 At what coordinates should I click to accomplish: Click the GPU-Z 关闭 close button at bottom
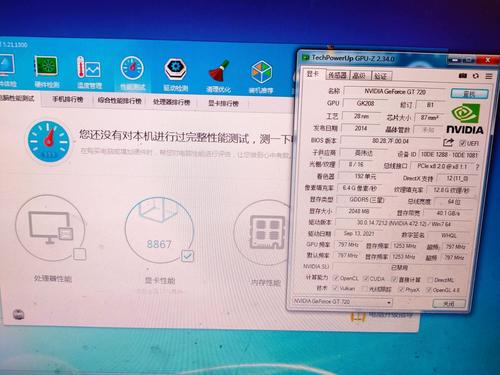click(449, 304)
